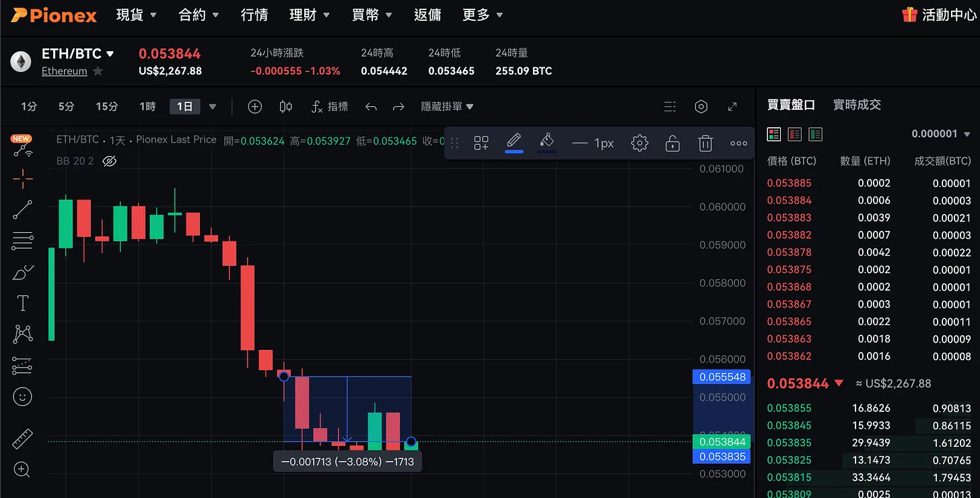
Task: Change line color with pencil icon
Action: click(514, 143)
